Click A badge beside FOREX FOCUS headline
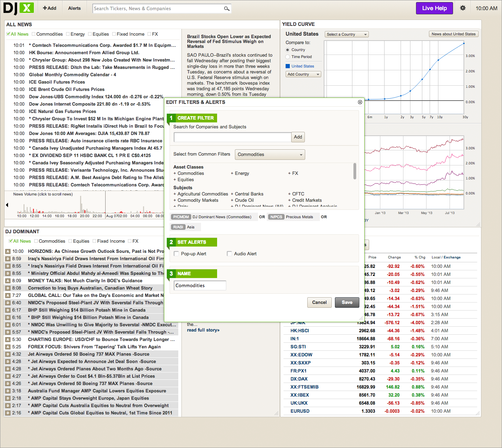 [8, 347]
